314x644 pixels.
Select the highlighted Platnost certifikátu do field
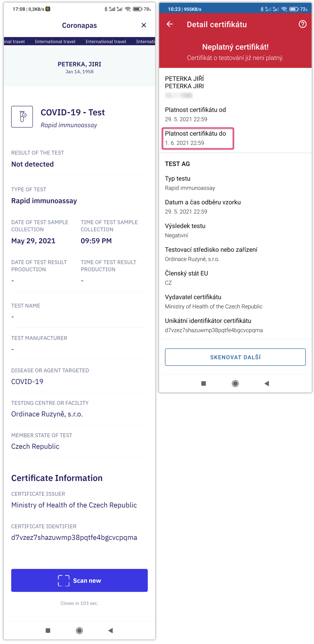[x=198, y=138]
